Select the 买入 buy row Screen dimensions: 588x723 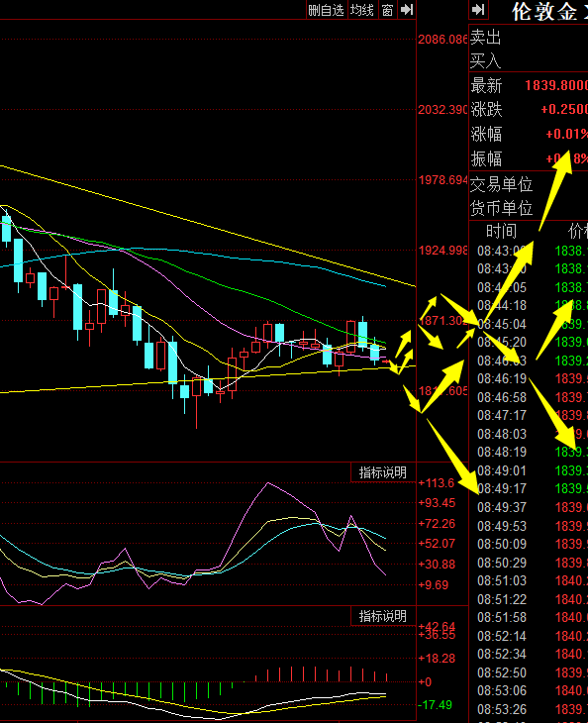click(528, 60)
